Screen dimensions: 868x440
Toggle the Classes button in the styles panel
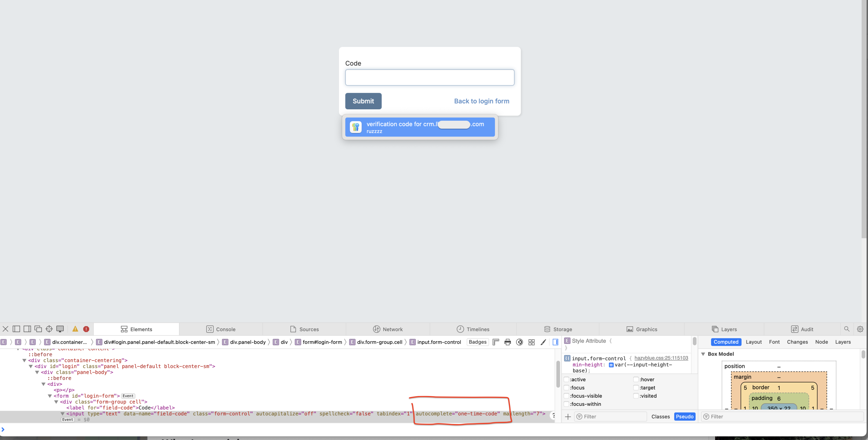pyautogui.click(x=660, y=417)
